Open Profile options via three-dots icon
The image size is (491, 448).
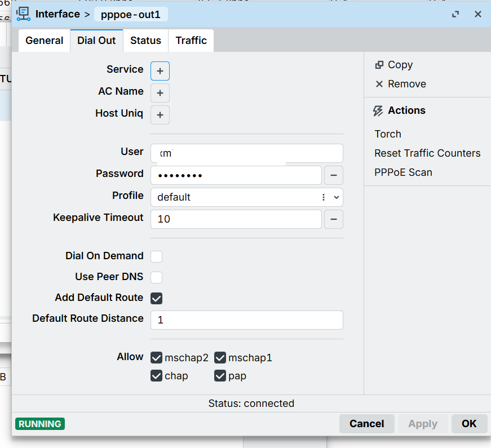[324, 197]
